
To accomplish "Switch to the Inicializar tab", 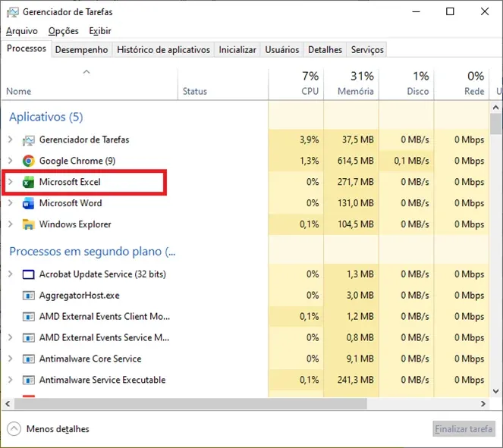I will pyautogui.click(x=237, y=50).
